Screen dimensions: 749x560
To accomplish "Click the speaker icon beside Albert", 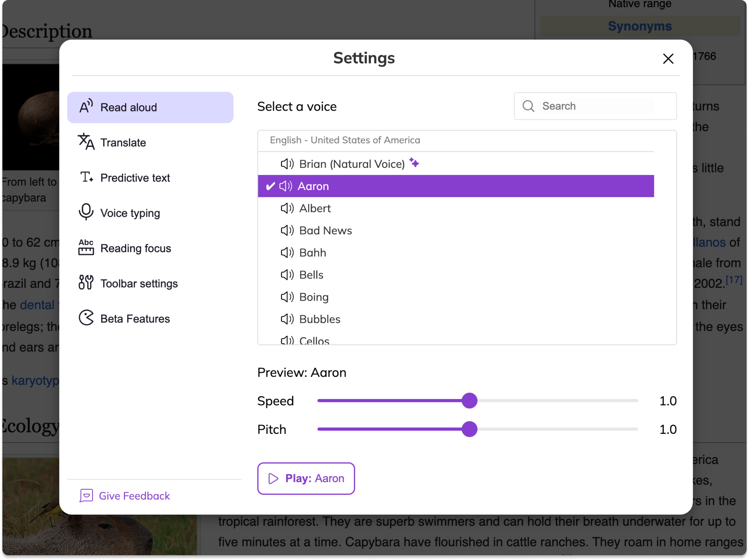I will pos(287,208).
